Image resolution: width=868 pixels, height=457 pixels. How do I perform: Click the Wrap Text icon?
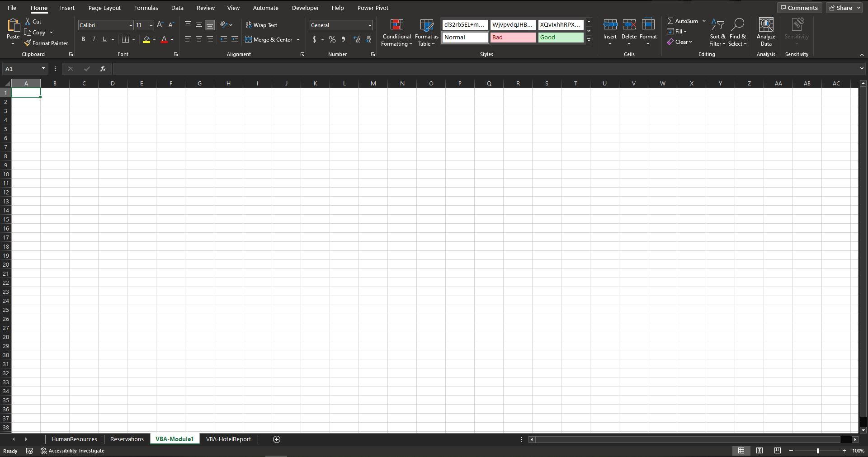click(262, 25)
